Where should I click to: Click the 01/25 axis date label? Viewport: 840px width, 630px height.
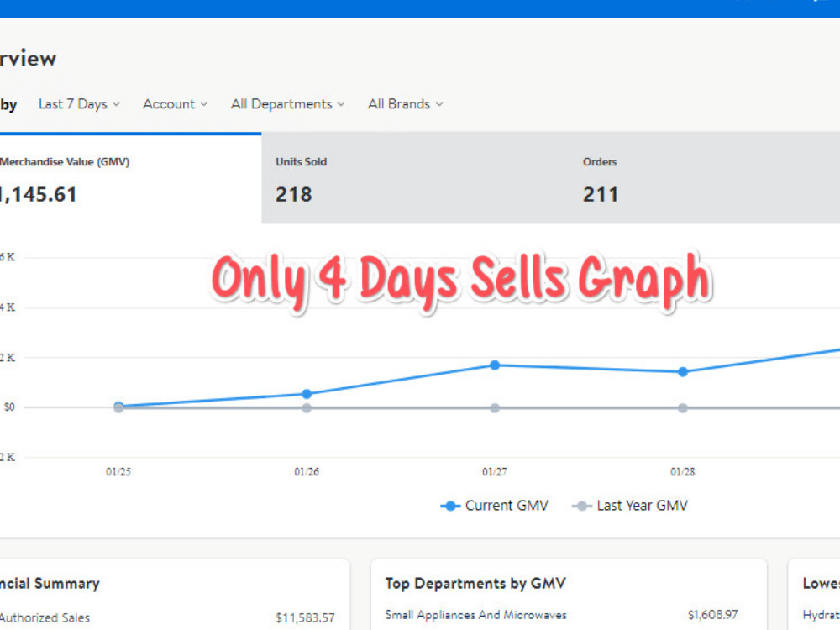coord(118,472)
